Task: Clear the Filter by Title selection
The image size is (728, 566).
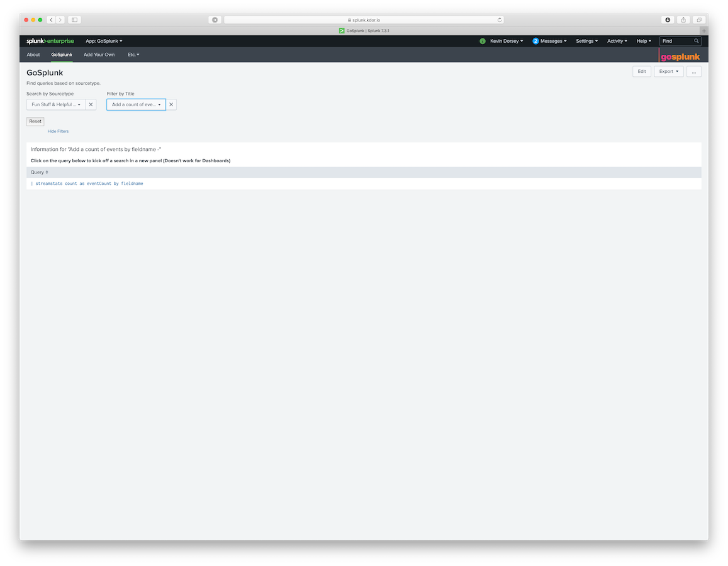Action: (x=171, y=104)
